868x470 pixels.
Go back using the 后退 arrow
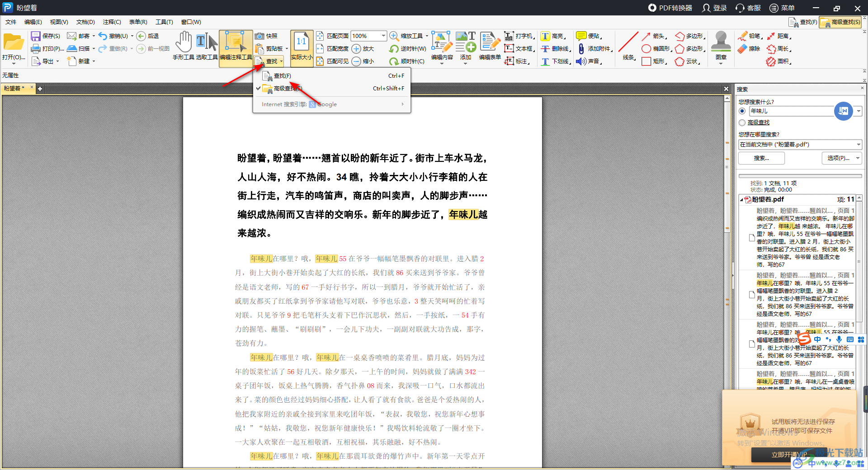148,36
